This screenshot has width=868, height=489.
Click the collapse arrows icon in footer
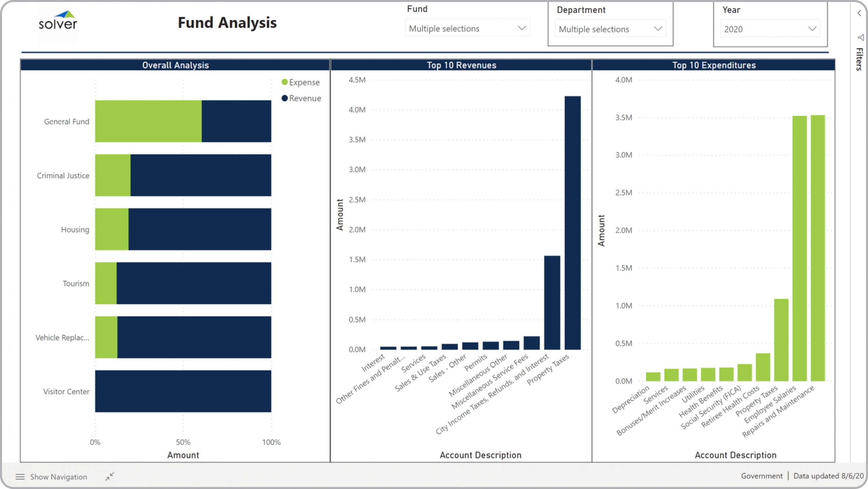(x=110, y=476)
